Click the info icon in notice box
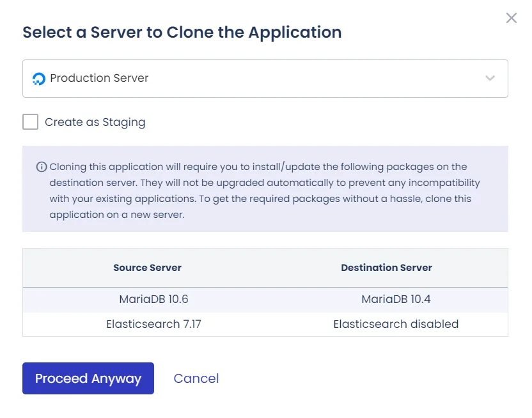Viewport: 532px width, 418px height. pos(42,167)
